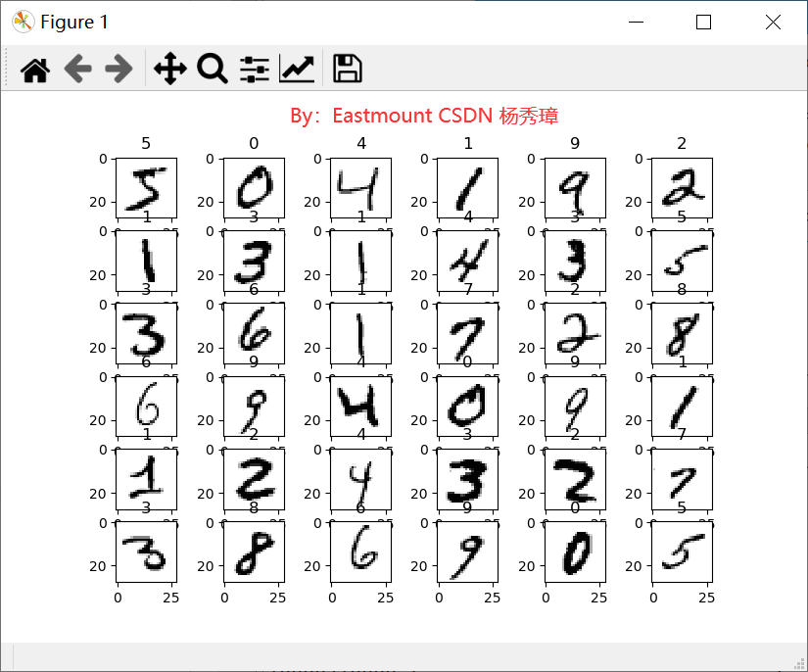Click the first digit 5 image
The height and width of the screenshot is (672, 808).
tap(146, 187)
